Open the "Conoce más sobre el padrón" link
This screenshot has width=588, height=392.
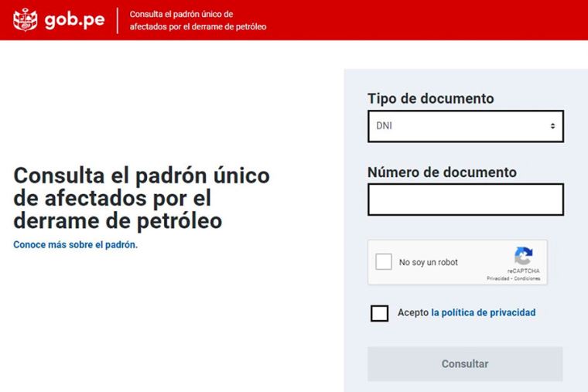pos(75,244)
